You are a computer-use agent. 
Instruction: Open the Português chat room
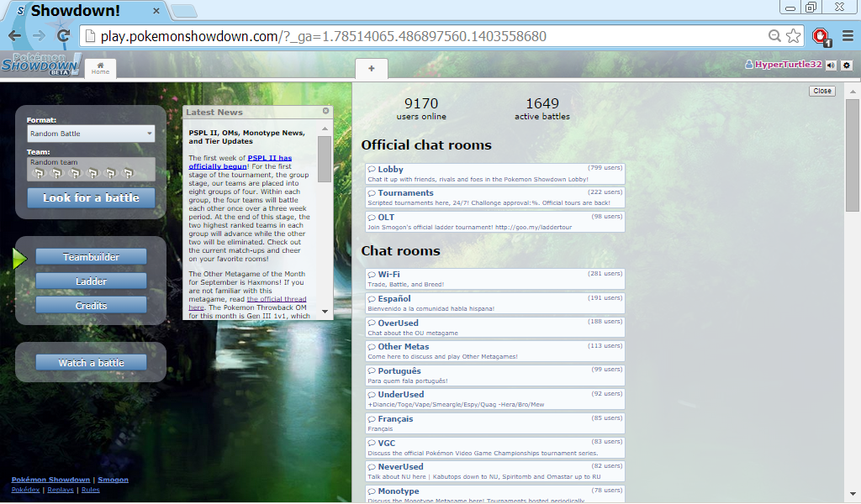point(495,375)
